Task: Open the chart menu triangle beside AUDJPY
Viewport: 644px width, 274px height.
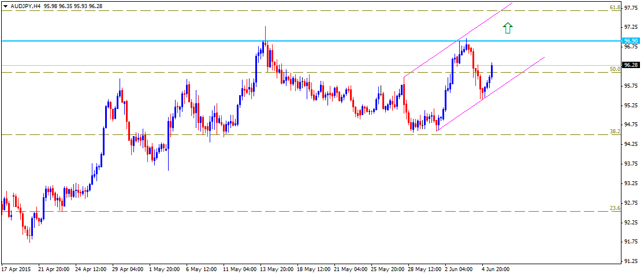Action: tap(5, 5)
